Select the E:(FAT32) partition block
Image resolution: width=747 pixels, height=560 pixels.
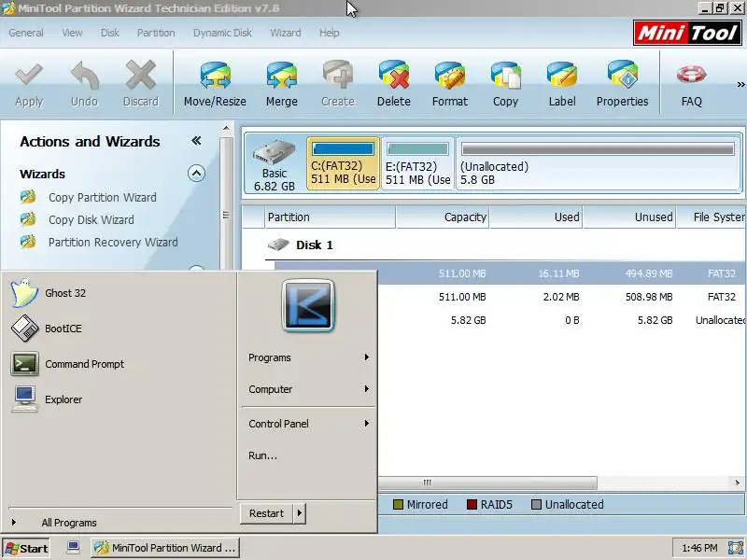coord(417,163)
